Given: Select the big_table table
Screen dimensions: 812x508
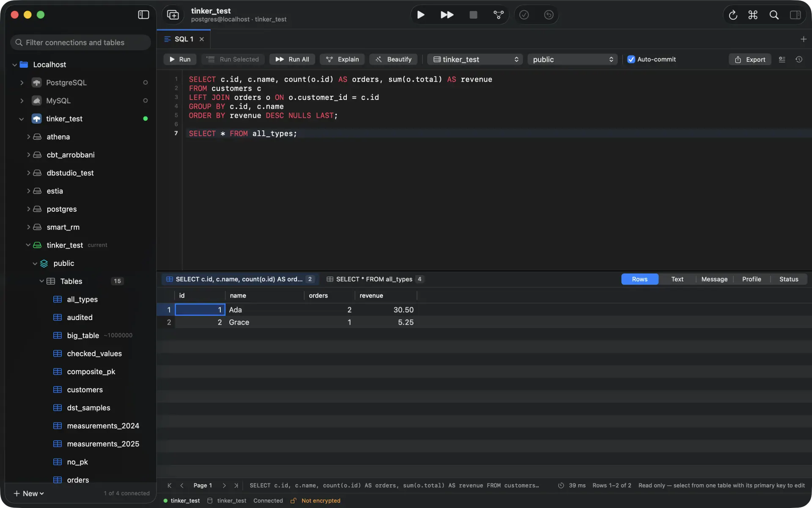Looking at the screenshot, I should point(83,335).
